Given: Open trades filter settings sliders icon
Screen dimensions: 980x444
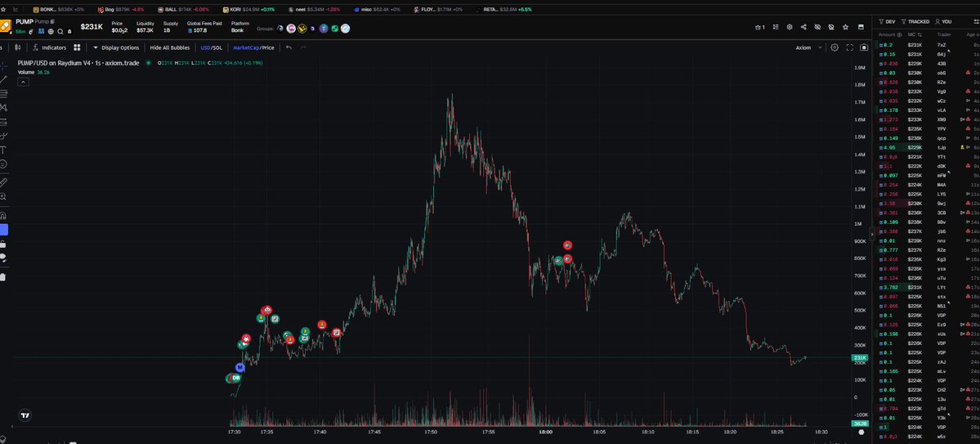Looking at the screenshot, I should point(976,21).
